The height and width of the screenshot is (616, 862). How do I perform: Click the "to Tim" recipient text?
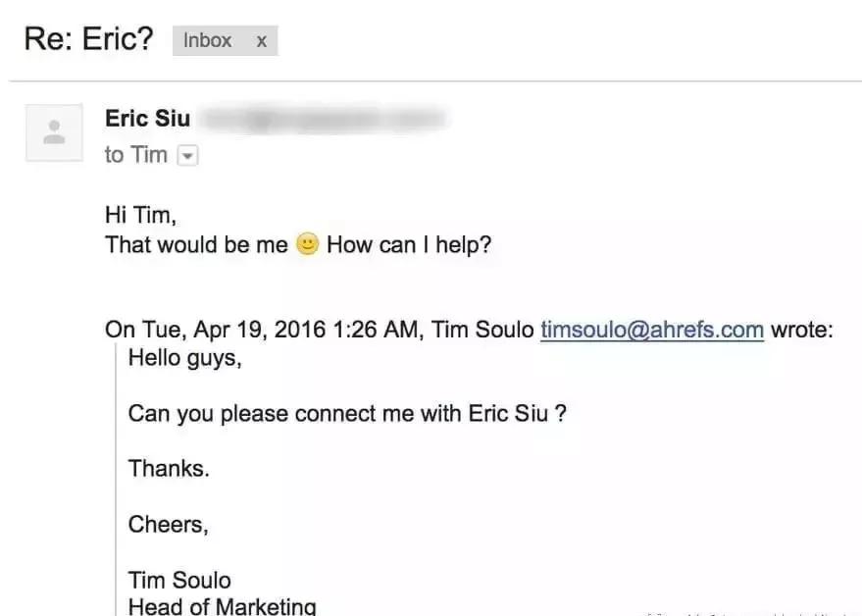135,155
